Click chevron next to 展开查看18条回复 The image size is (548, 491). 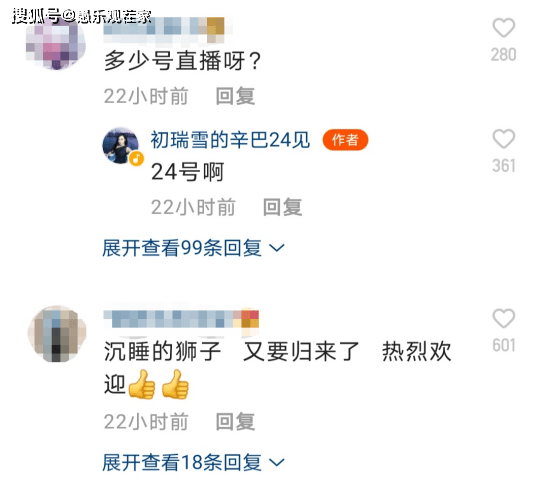coord(277,463)
